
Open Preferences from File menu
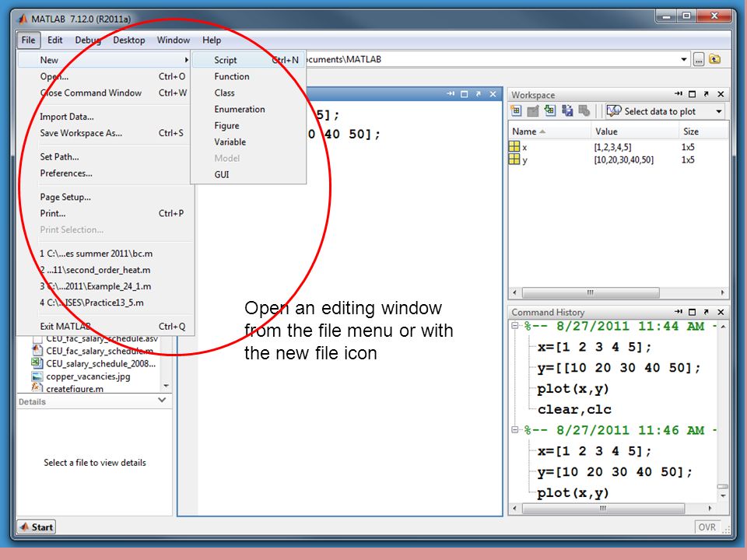pyautogui.click(x=104, y=173)
